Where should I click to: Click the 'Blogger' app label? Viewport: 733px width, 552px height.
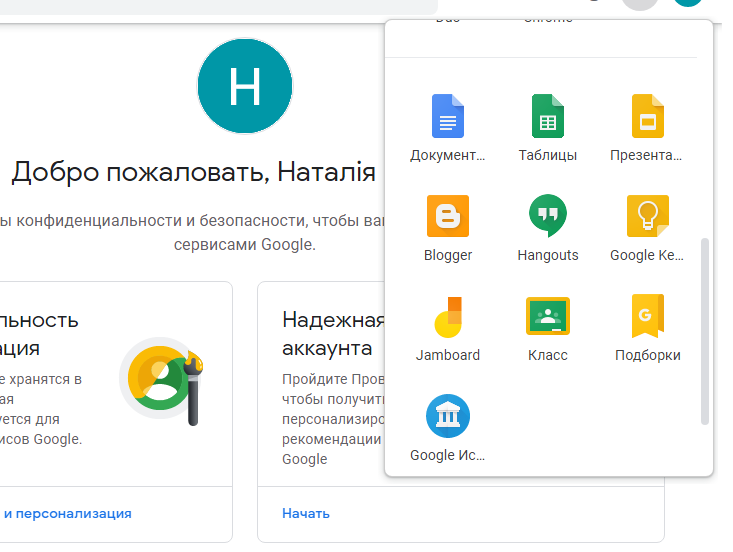pos(448,255)
